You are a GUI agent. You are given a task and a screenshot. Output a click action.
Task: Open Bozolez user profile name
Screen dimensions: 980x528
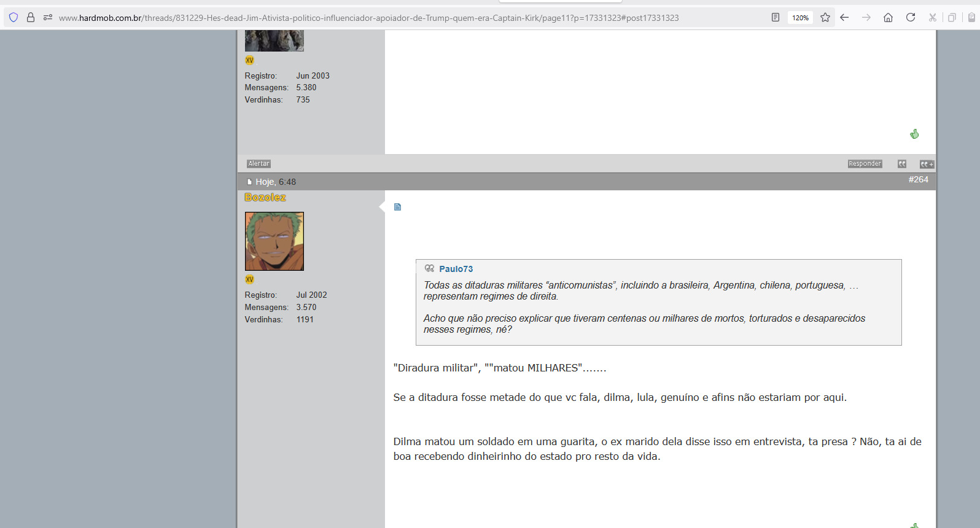[x=265, y=197]
